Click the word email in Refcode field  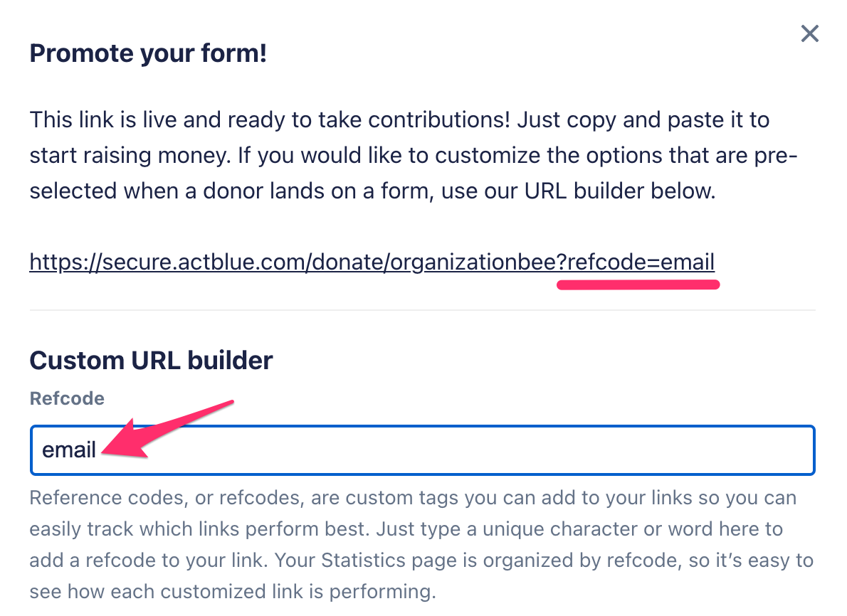(69, 450)
